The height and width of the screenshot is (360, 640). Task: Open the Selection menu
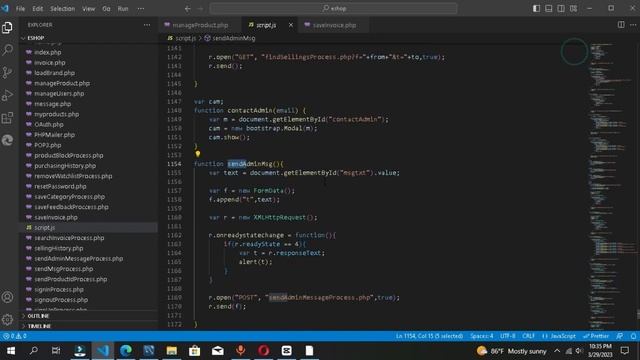62,9
